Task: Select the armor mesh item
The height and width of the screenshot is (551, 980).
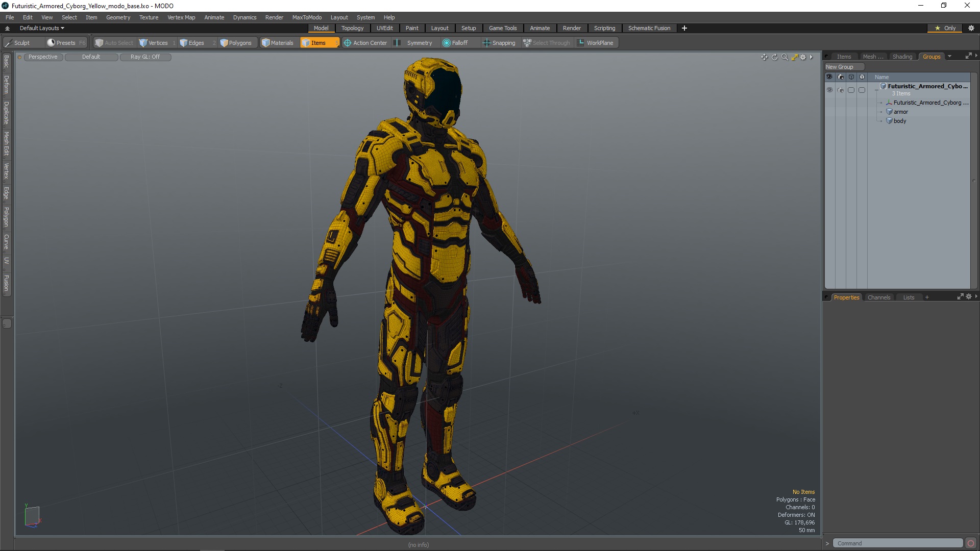Action: click(x=900, y=112)
